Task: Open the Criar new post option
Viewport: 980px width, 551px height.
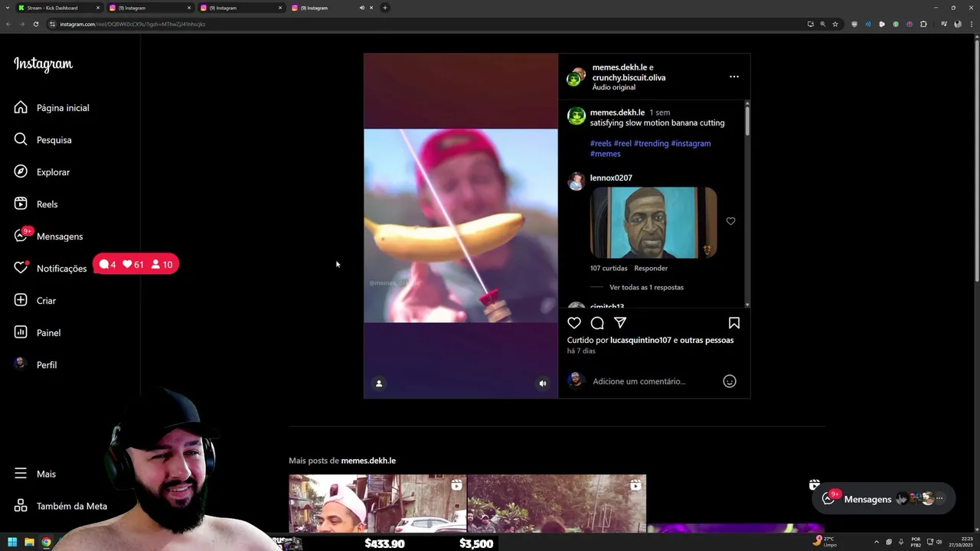Action: coord(36,301)
